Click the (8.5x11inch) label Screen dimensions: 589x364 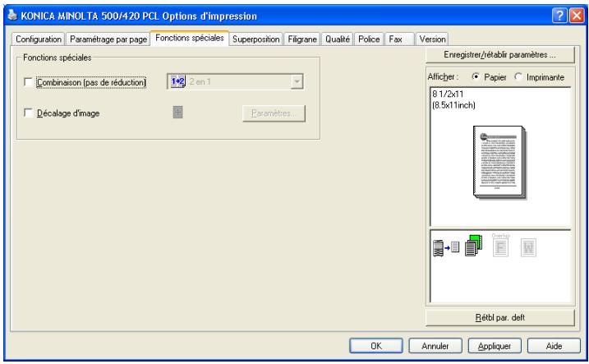pos(453,105)
